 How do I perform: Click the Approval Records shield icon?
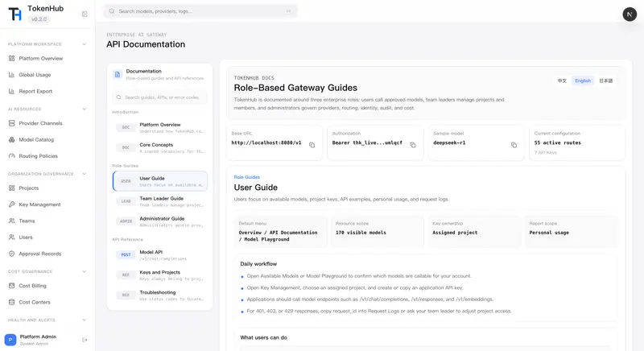point(11,254)
